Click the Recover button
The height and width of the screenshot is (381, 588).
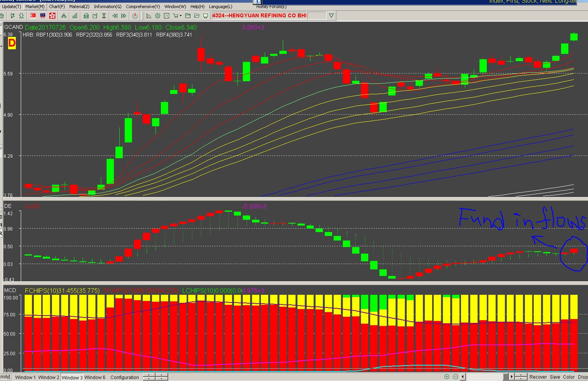click(x=538, y=377)
